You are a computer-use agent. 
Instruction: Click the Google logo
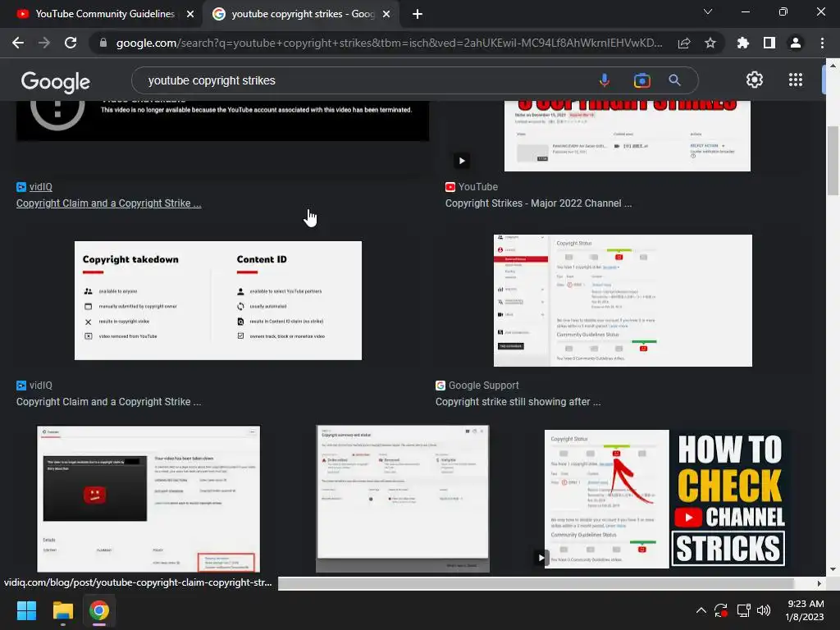(x=56, y=81)
